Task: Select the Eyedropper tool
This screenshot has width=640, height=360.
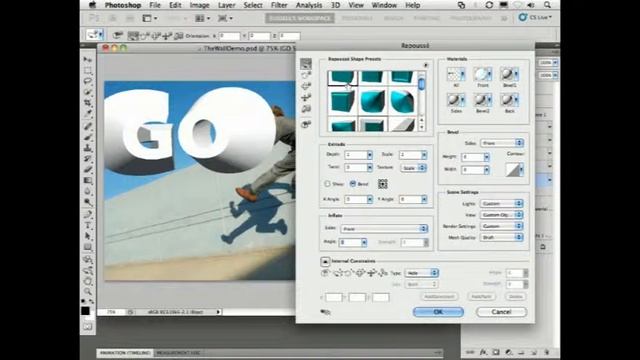Action: 88,113
